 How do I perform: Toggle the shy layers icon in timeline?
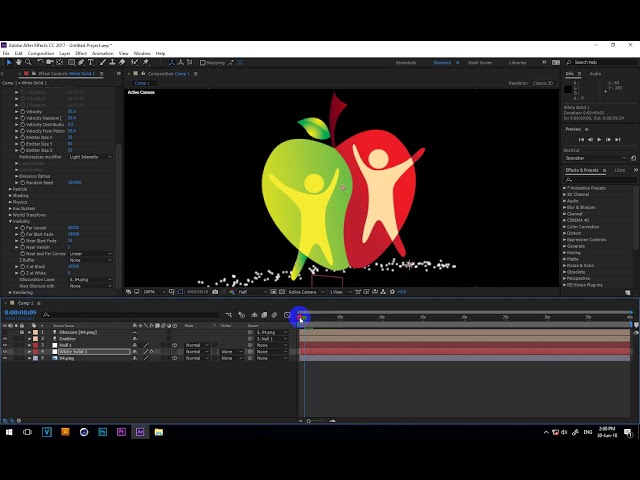pyautogui.click(x=254, y=315)
